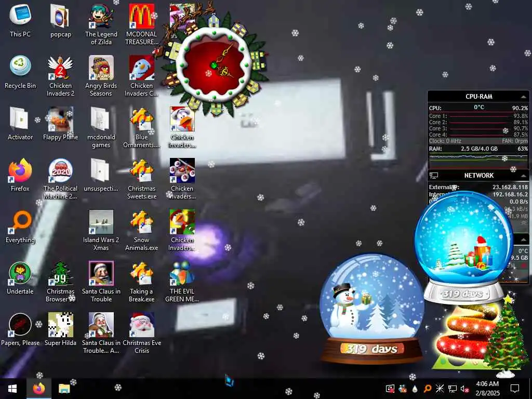Select THE EVIL GREEN ME... shortcut

[x=182, y=282]
